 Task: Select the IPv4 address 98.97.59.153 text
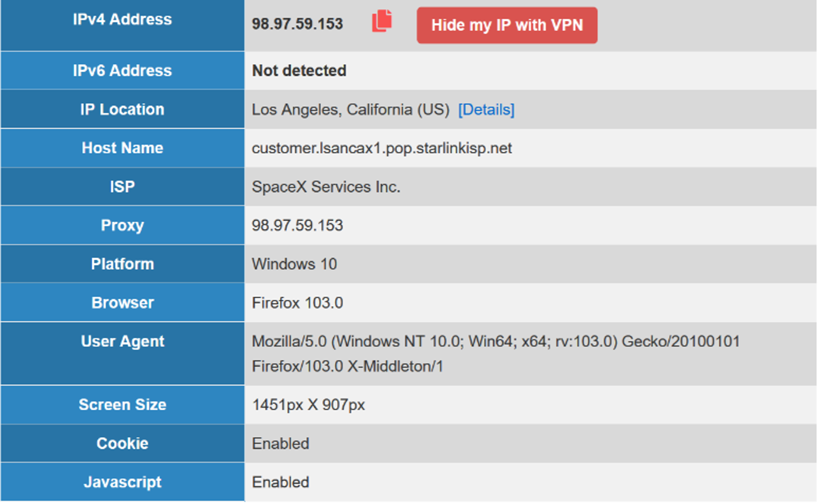coord(297,24)
